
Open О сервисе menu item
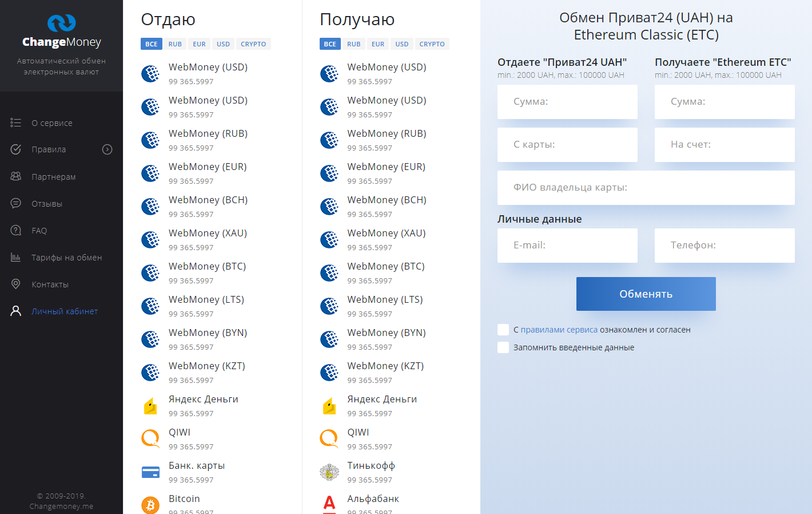click(52, 123)
